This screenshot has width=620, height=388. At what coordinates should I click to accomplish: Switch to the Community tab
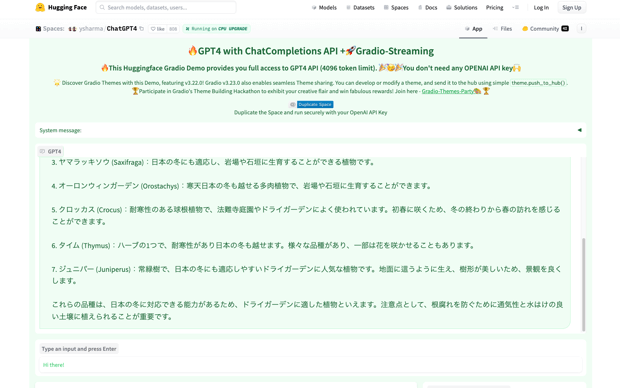[x=545, y=29]
